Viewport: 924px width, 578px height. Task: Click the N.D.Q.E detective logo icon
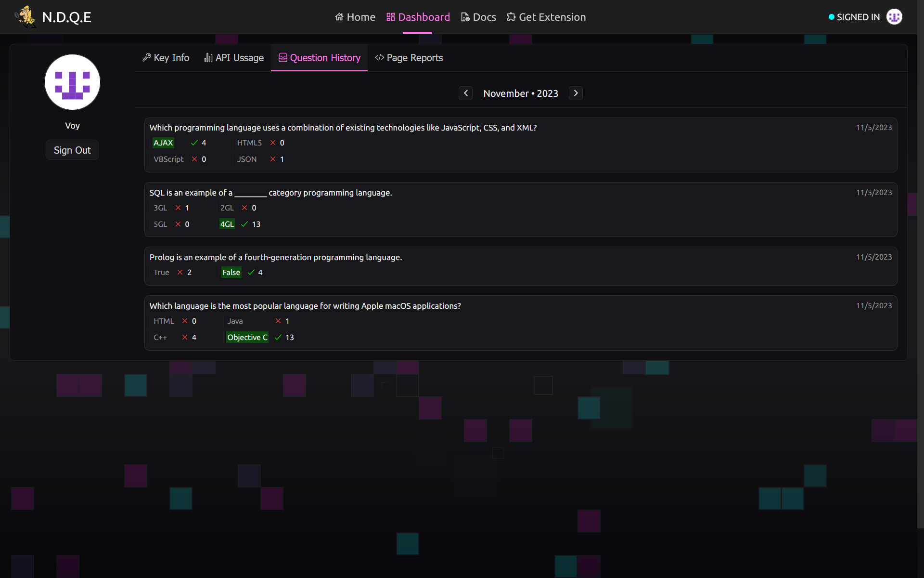[x=25, y=17]
